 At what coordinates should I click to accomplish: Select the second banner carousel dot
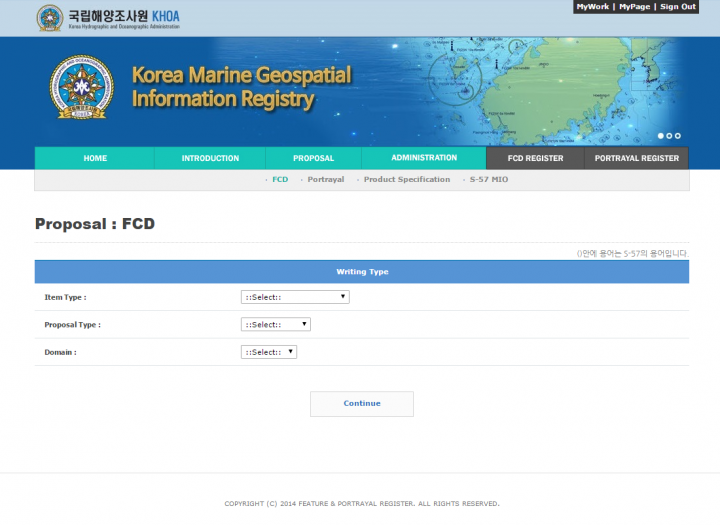tap(669, 135)
